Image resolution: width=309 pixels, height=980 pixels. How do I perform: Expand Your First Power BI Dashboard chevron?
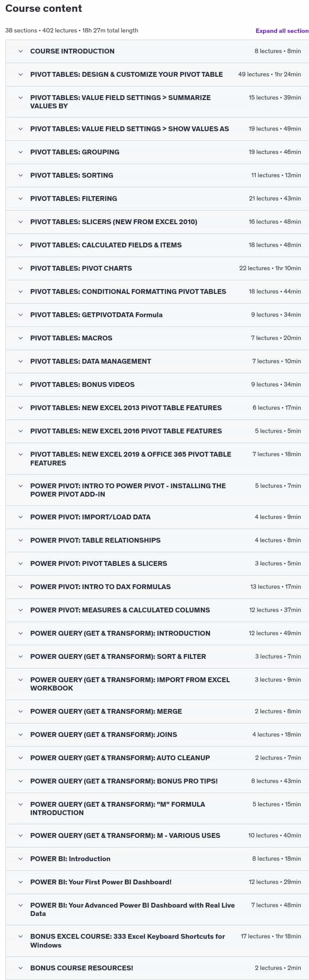click(x=21, y=882)
